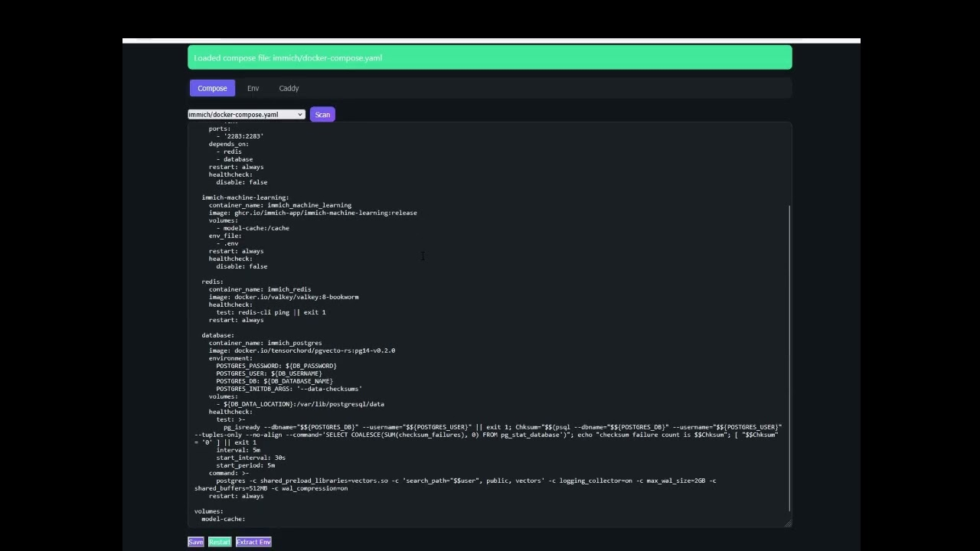This screenshot has width=980, height=551.
Task: Click the '- database' dependency line
Action: [x=234, y=159]
